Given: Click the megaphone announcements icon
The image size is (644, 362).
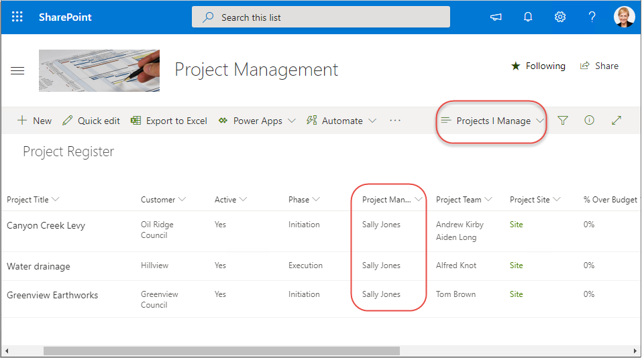Looking at the screenshot, I should tap(496, 17).
